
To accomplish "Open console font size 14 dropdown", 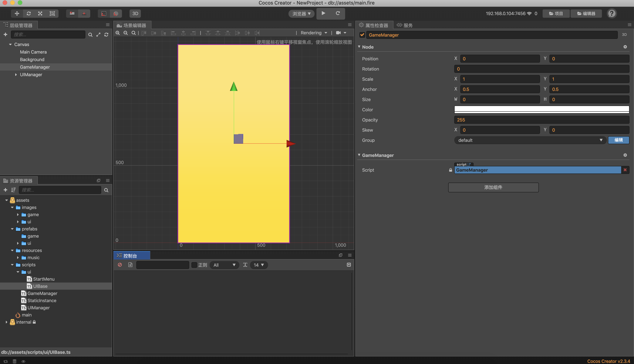I will (x=259, y=265).
